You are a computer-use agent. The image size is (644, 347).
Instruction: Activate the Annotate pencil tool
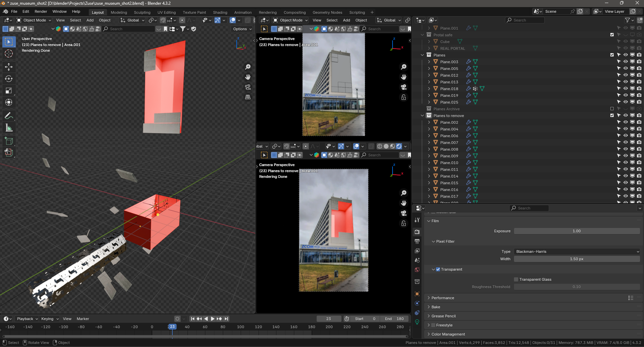click(x=9, y=116)
